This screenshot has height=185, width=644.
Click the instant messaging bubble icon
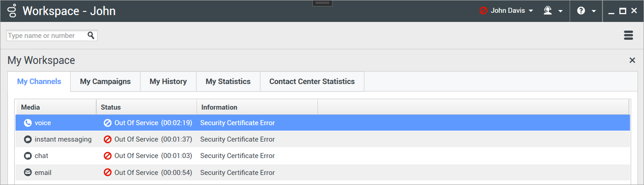(x=28, y=139)
